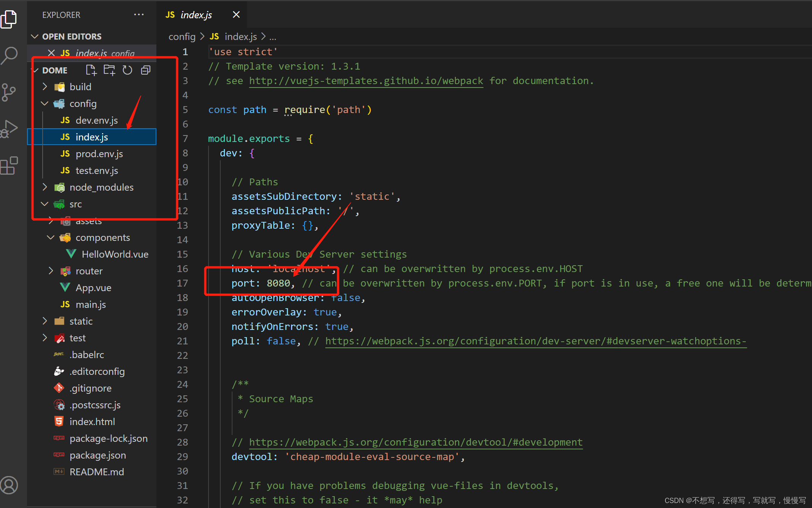Open the Extensions view
Screen dimensions: 812x508
(x=9, y=166)
